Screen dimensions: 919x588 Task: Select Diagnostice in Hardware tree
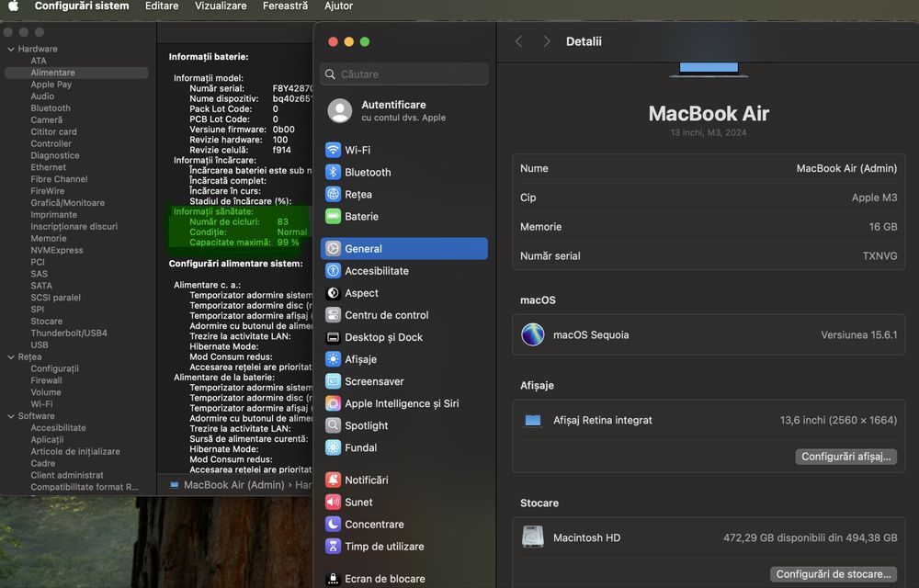tap(55, 155)
